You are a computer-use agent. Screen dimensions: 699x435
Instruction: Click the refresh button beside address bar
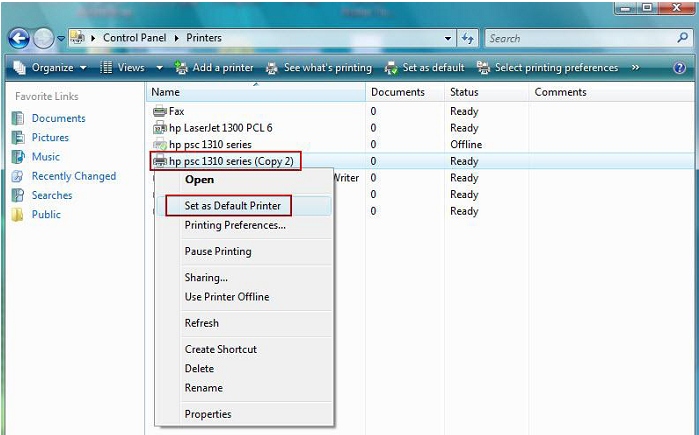point(468,39)
